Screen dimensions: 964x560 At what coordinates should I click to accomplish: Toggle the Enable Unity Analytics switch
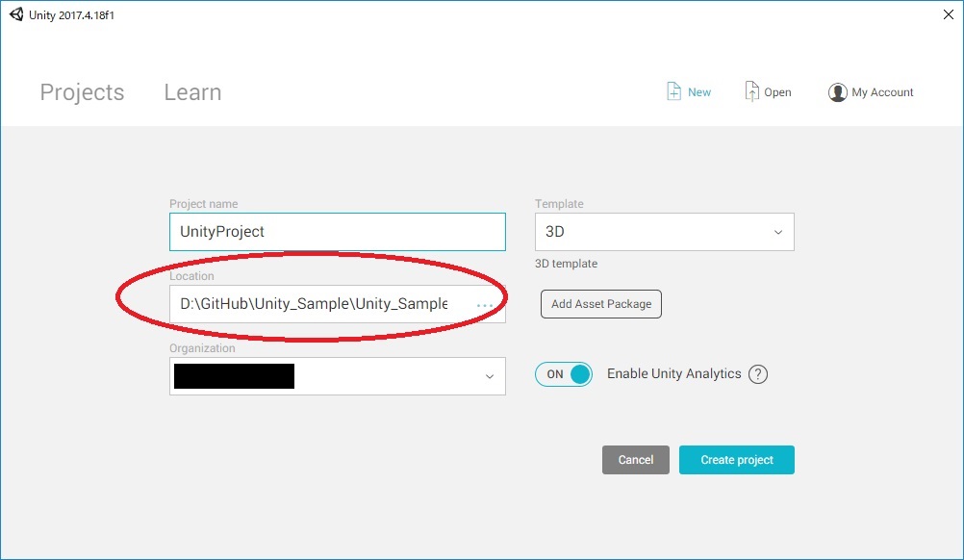point(563,373)
